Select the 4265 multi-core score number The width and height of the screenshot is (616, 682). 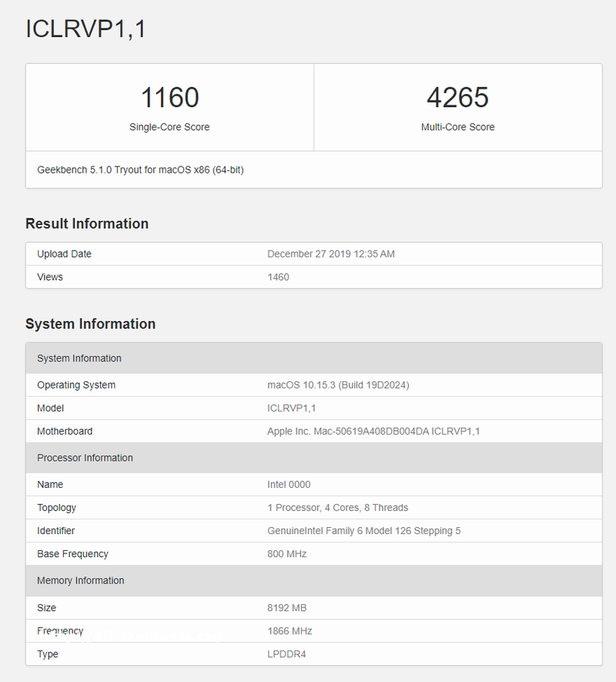pos(457,98)
